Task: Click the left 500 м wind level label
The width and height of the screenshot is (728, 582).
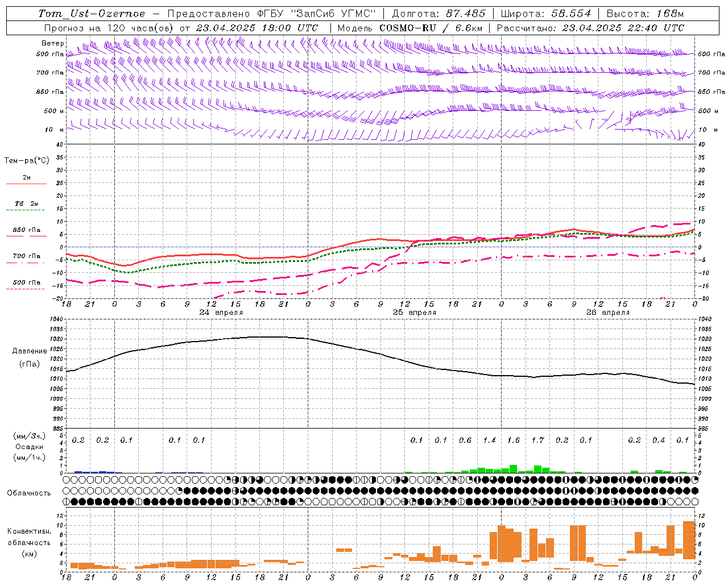Action: coord(54,111)
